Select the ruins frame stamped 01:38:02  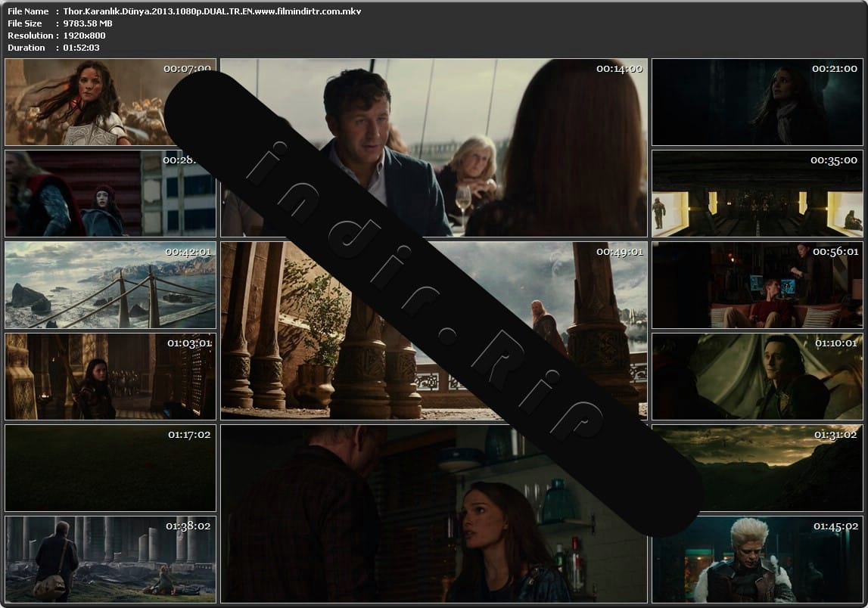coord(110,560)
